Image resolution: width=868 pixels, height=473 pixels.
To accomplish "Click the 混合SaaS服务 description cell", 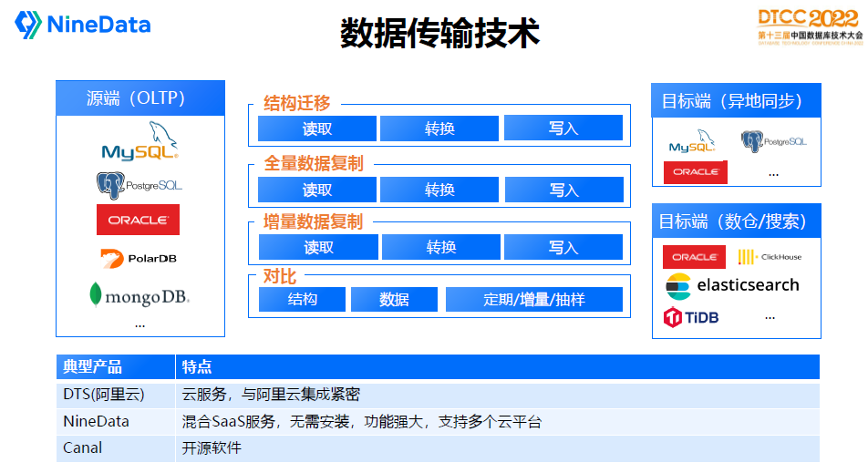I will click(x=498, y=422).
